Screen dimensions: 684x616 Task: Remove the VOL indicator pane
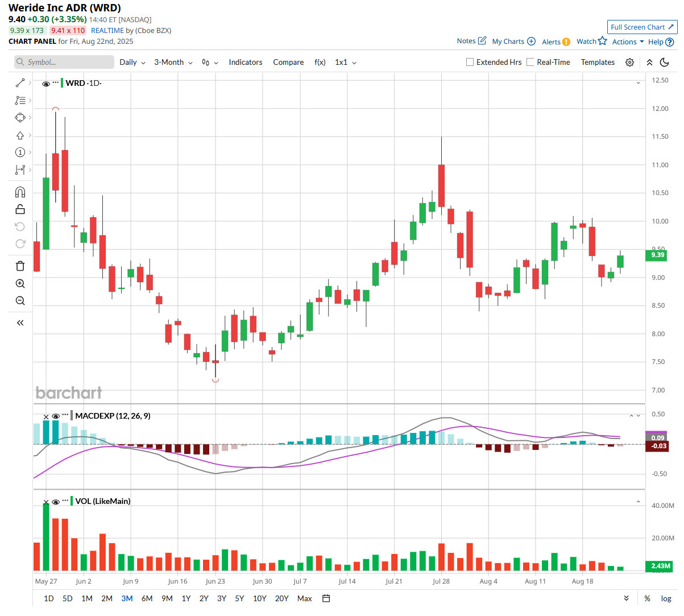click(x=46, y=502)
